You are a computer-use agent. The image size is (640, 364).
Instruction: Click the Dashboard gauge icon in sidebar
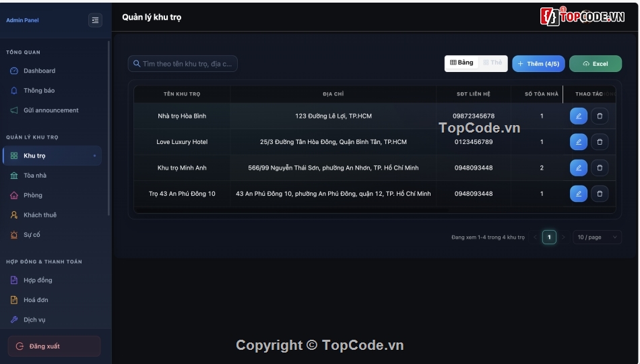[x=14, y=71]
